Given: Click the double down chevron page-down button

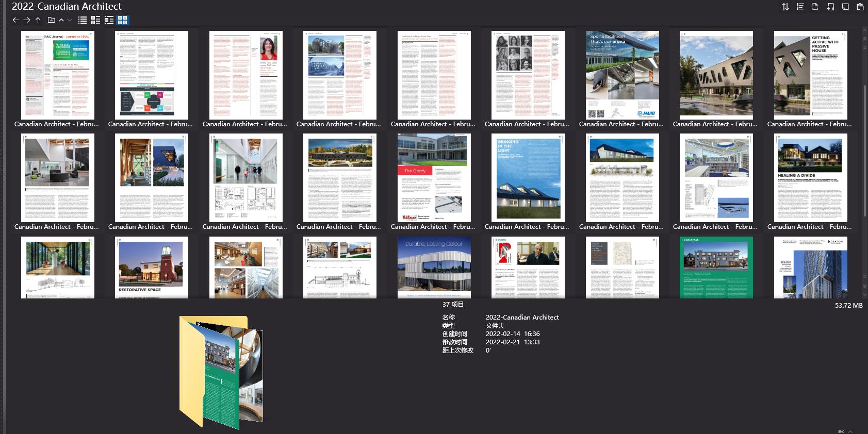Looking at the screenshot, I should pyautogui.click(x=865, y=286).
